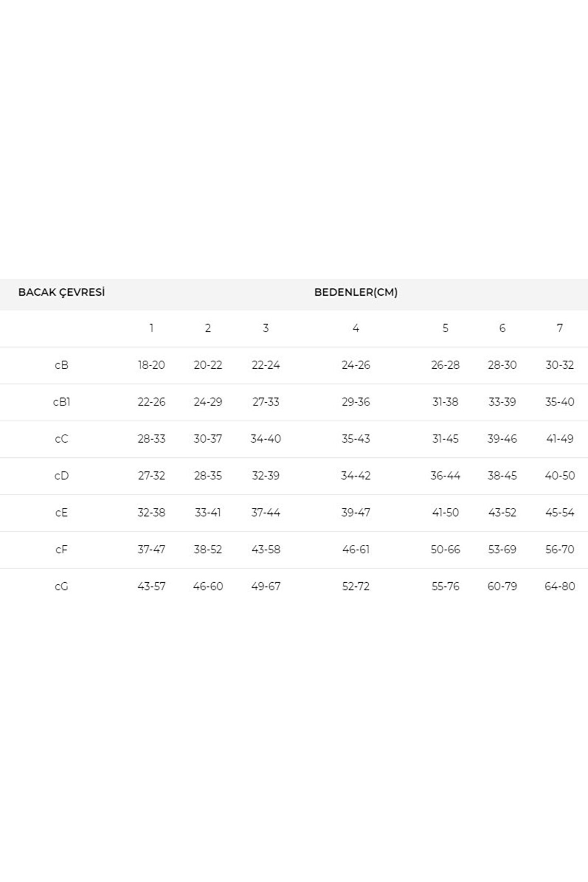The height and width of the screenshot is (882, 588).
Task: Click the cB1 row label
Action: [62, 402]
